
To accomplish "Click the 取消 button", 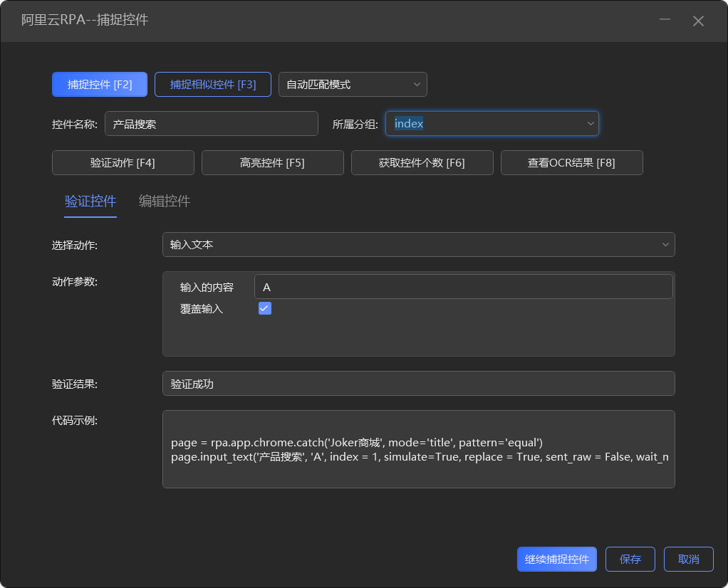I will tap(688, 560).
